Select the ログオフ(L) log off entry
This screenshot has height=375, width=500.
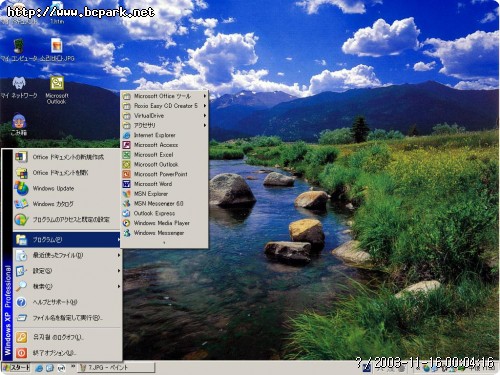point(67,337)
